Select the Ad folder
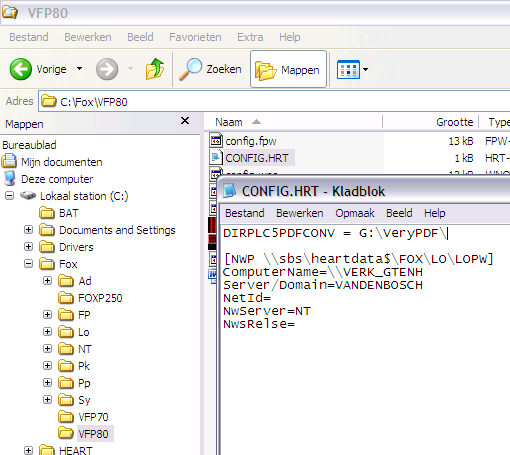Viewport: 510px width, 455px height. click(x=85, y=281)
